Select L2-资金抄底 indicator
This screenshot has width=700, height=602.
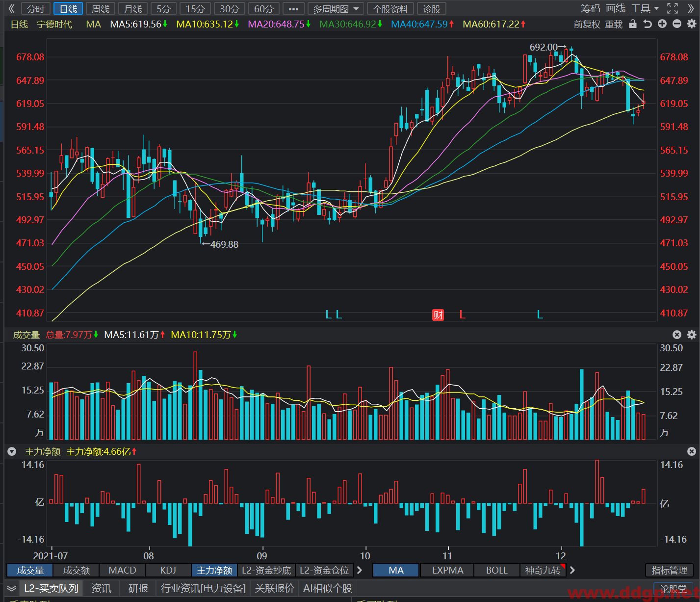click(x=266, y=570)
